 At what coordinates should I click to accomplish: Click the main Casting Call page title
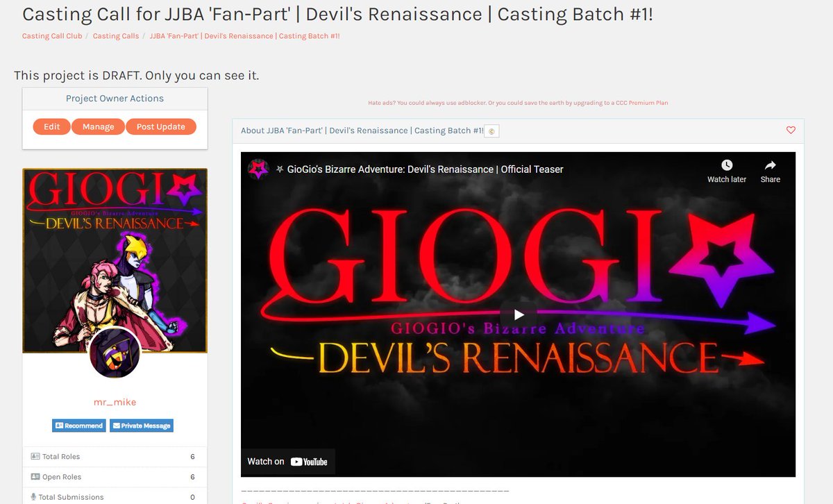point(337,13)
